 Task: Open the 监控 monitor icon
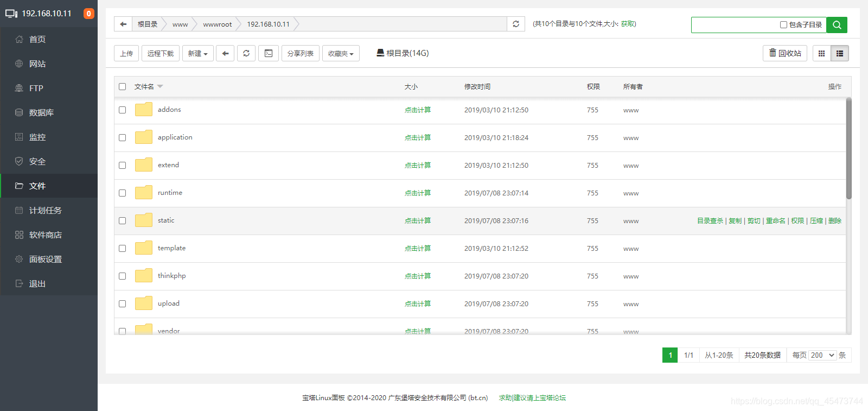pyautogui.click(x=19, y=137)
